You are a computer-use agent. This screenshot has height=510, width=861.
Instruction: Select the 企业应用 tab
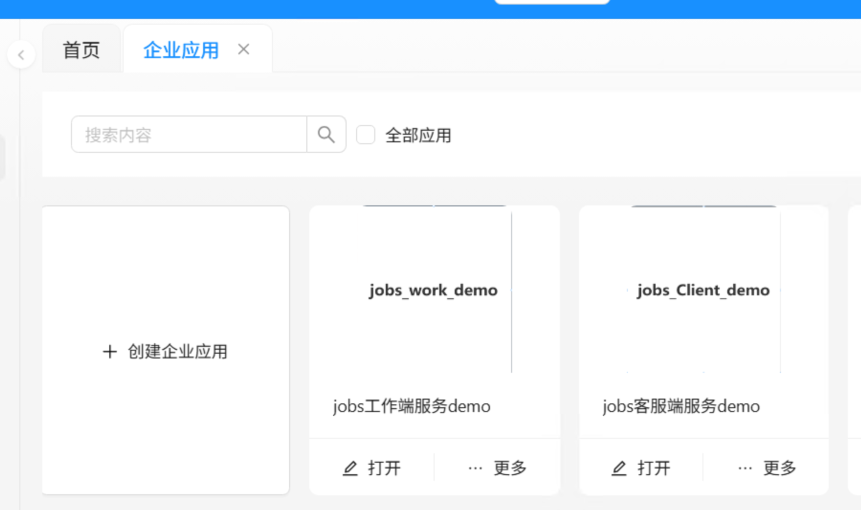tap(181, 50)
